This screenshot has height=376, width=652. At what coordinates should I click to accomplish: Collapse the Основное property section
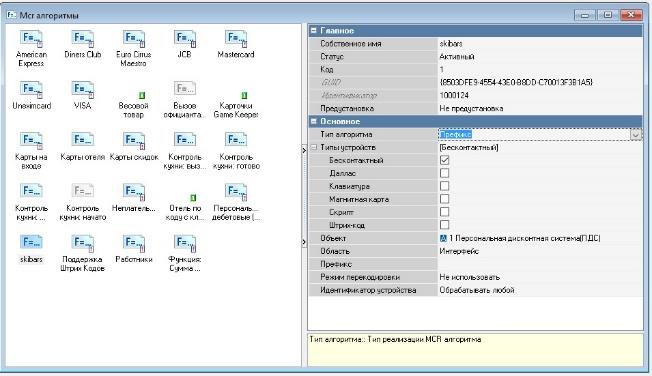[x=314, y=121]
